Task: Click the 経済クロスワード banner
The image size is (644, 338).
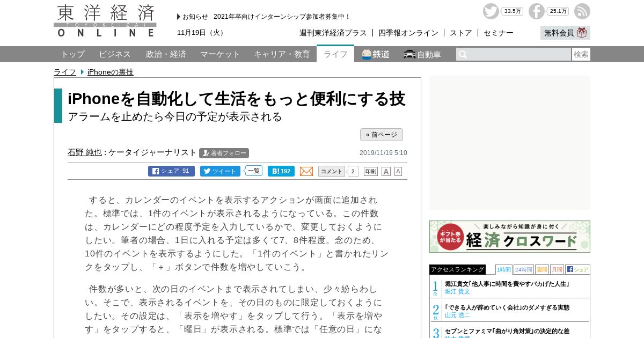Action: click(x=510, y=237)
